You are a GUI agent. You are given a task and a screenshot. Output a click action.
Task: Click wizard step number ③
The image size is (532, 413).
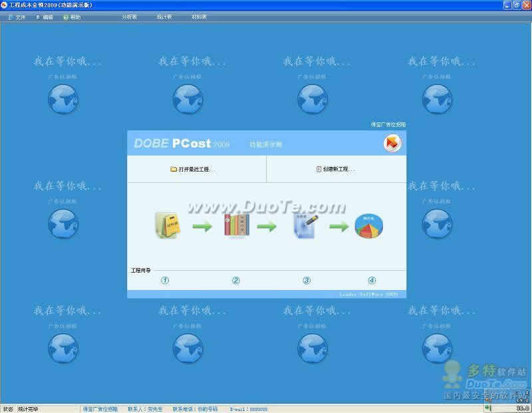point(307,280)
